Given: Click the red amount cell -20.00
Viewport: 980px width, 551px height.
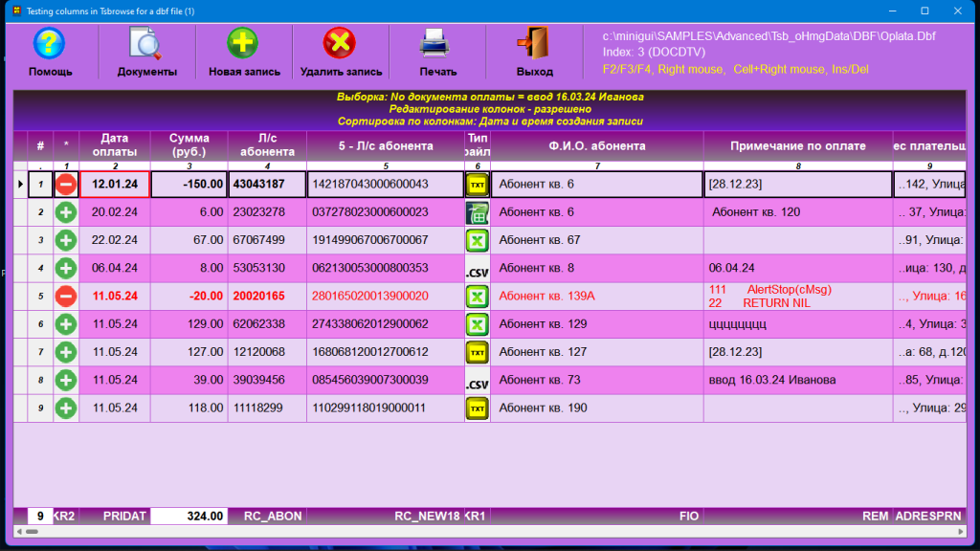Looking at the screenshot, I should (189, 297).
